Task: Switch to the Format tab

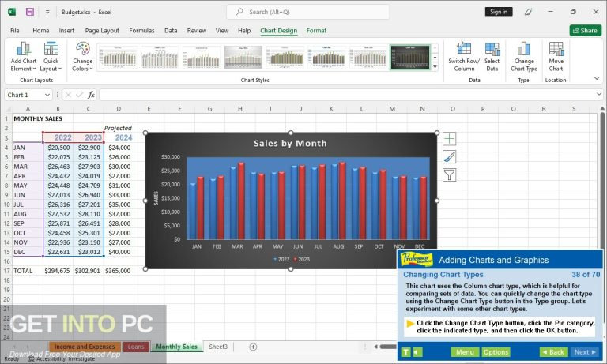Action: point(316,31)
